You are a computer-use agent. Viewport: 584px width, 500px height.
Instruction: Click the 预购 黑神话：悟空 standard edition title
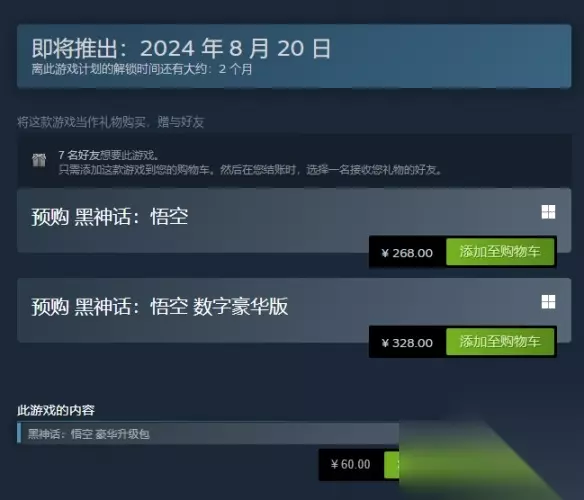[x=110, y=217]
